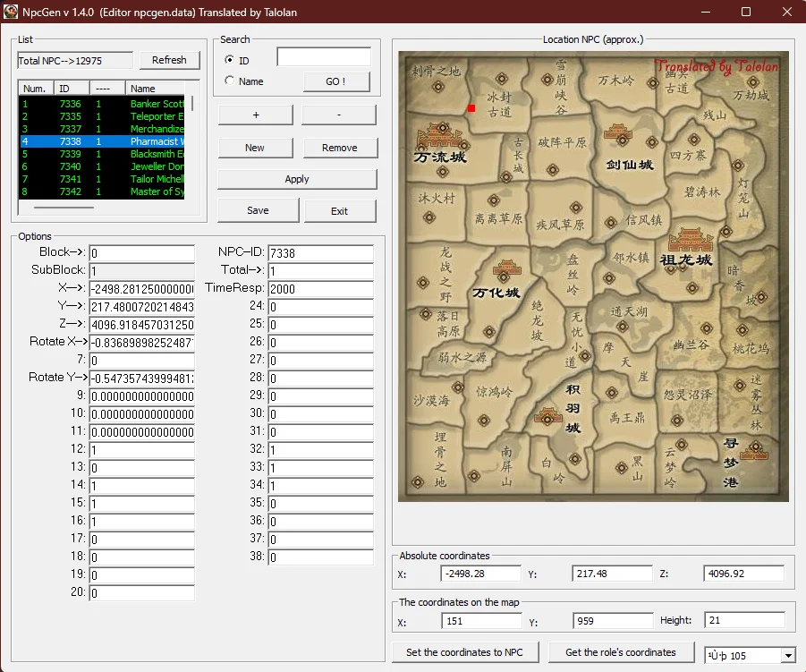This screenshot has height=672, width=806.
Task: Select the highlighted Pharmacist row 7338
Action: 102,141
